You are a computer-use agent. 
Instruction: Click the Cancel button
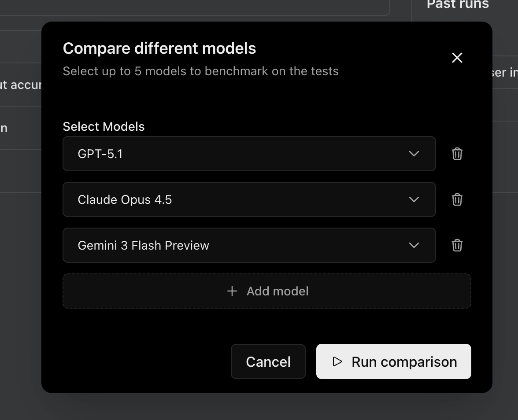click(x=268, y=361)
